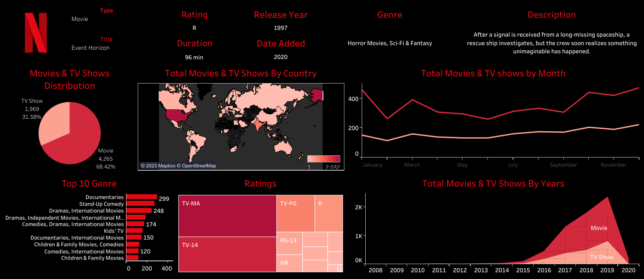Click the map color legend gradient
This screenshot has height=279, width=644.
coord(323,159)
